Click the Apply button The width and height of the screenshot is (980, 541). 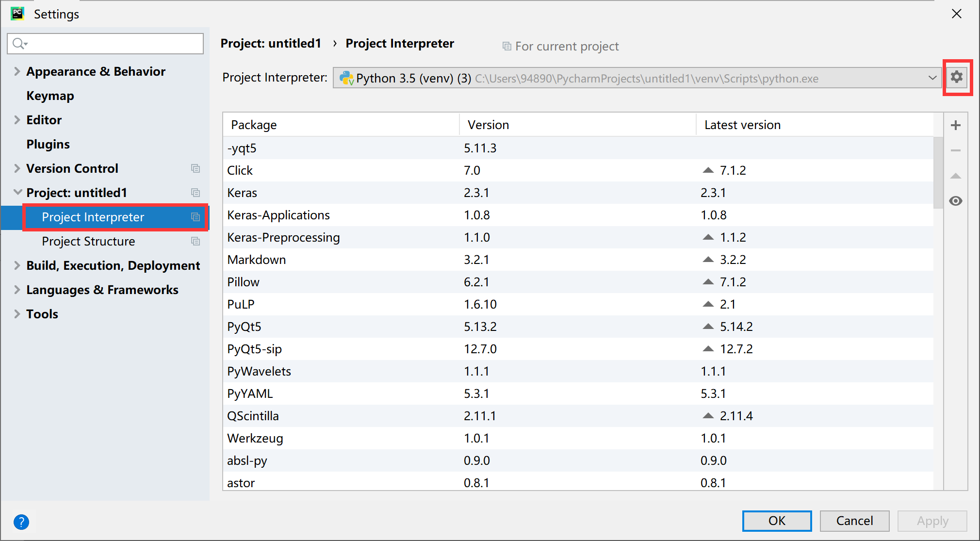(x=932, y=521)
